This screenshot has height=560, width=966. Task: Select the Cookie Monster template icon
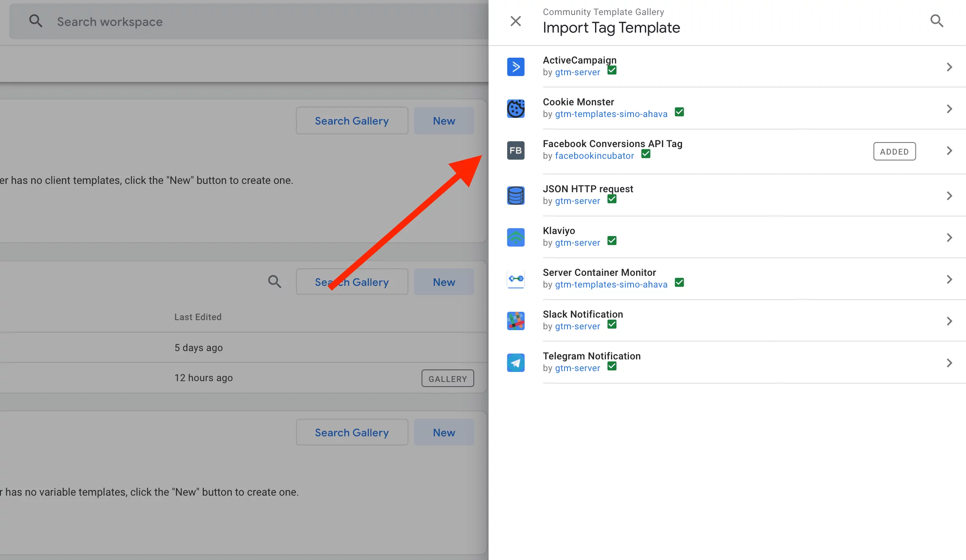(x=516, y=109)
